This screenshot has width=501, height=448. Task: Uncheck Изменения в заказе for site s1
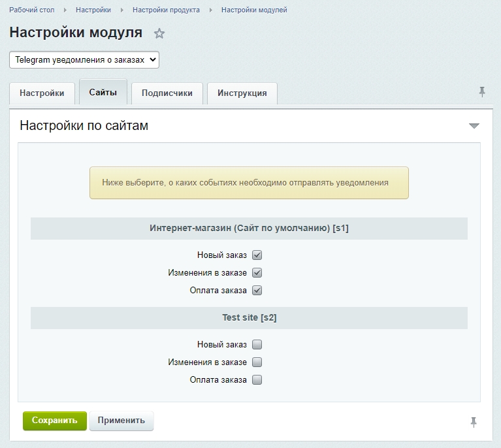click(257, 272)
